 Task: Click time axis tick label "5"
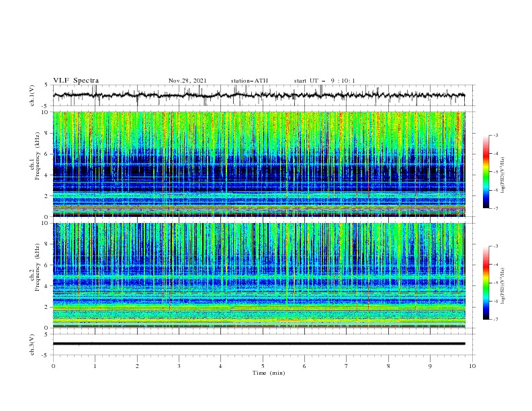(263, 366)
